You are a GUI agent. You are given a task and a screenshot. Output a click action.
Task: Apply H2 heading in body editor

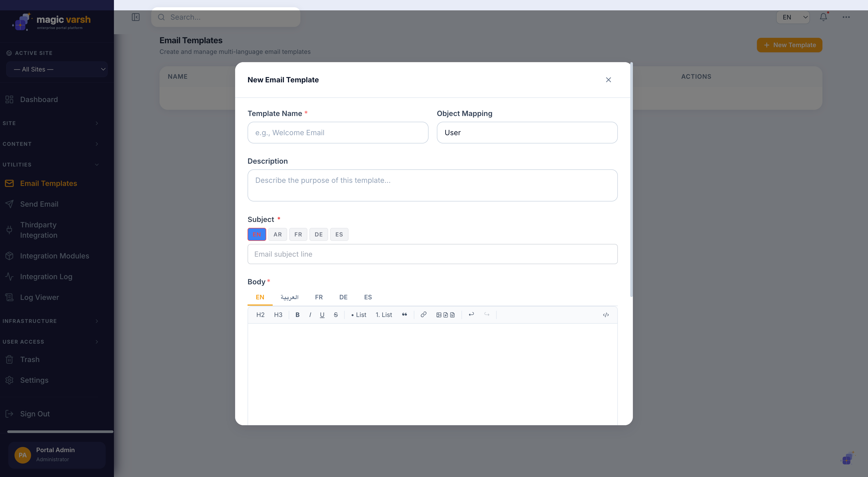click(x=260, y=315)
